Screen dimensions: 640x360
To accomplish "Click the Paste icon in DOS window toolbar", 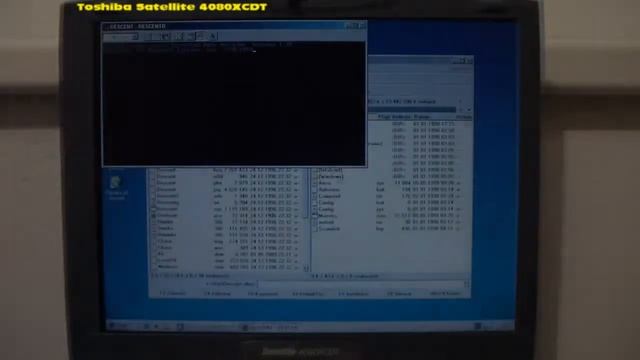I will click(166, 37).
